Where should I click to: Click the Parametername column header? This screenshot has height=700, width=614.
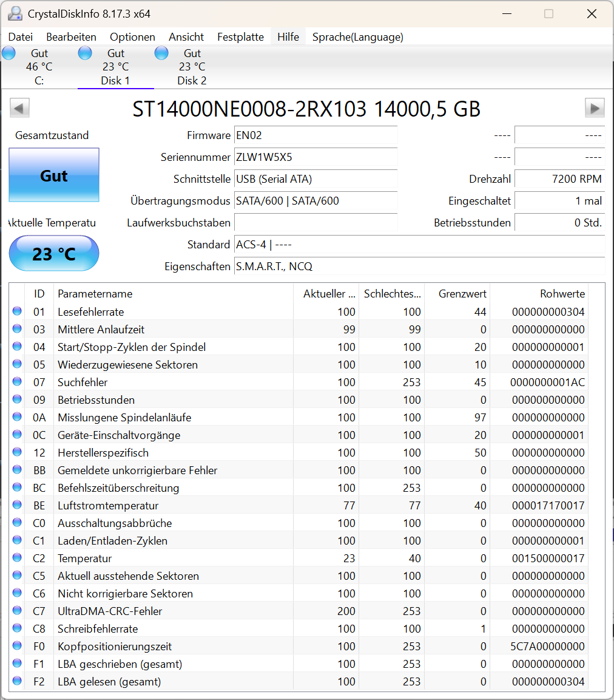(174, 294)
